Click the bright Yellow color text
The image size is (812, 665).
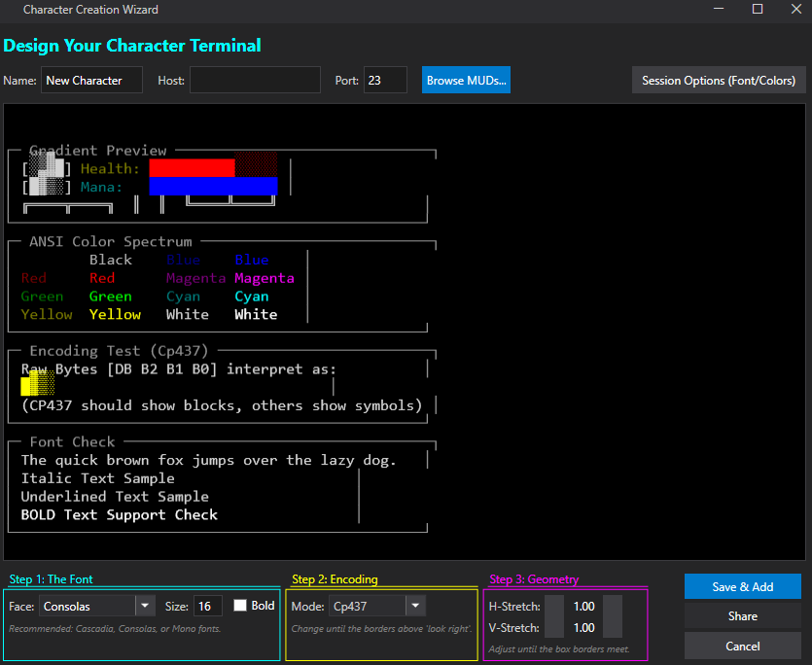(x=115, y=314)
